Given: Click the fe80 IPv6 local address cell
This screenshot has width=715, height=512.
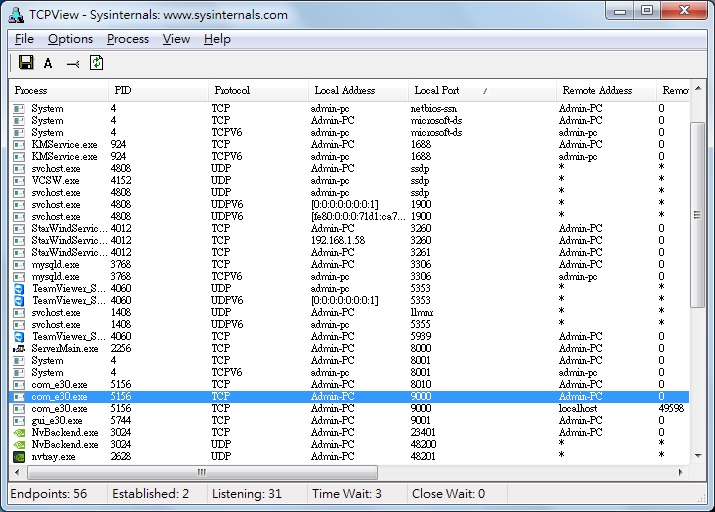Looking at the screenshot, I should point(358,217).
